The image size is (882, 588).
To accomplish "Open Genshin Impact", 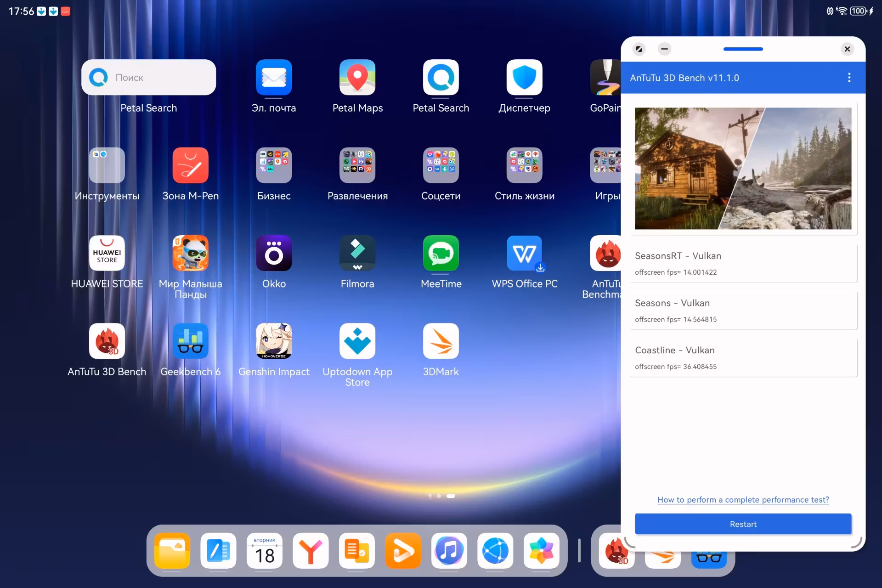I will [274, 341].
